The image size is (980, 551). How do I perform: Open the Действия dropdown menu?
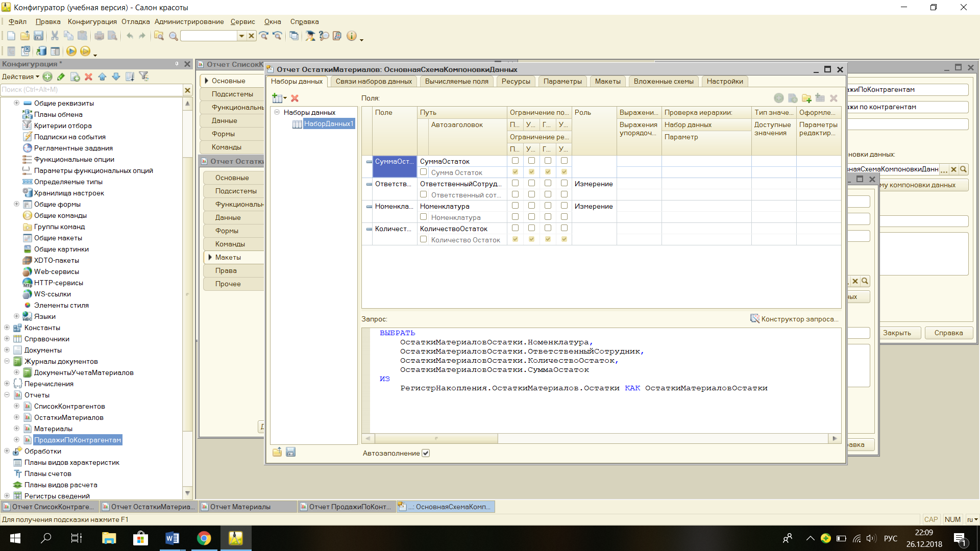tap(20, 77)
